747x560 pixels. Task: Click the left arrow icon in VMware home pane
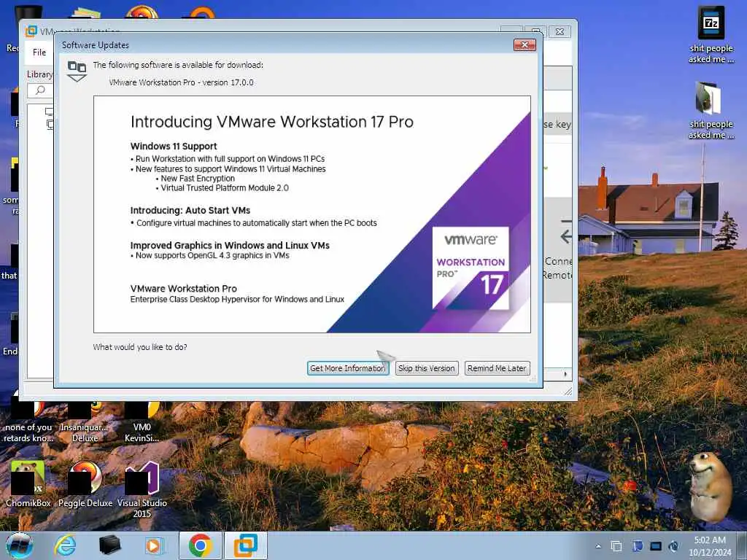click(566, 236)
